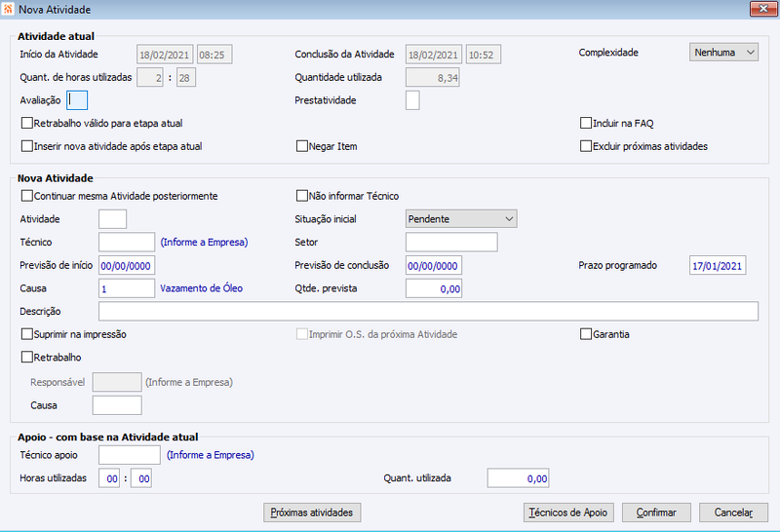Click the Técnico input field

click(x=127, y=243)
